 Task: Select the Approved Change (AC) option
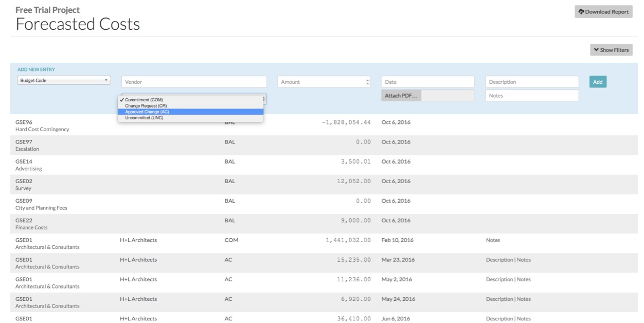[x=191, y=112]
